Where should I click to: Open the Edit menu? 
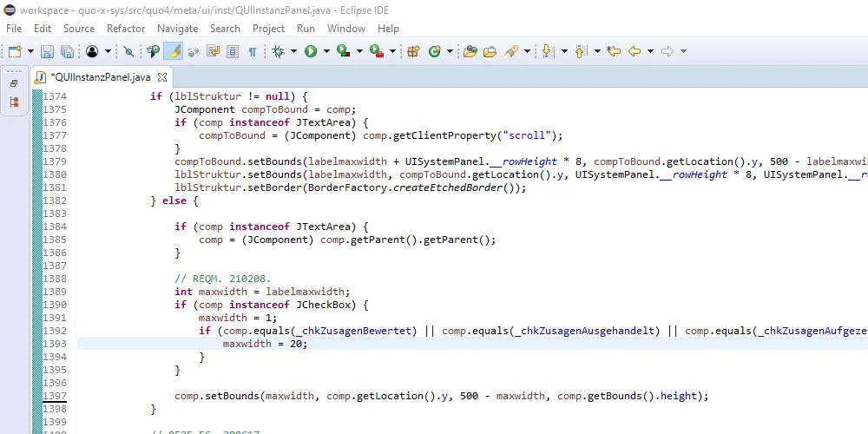coord(42,29)
